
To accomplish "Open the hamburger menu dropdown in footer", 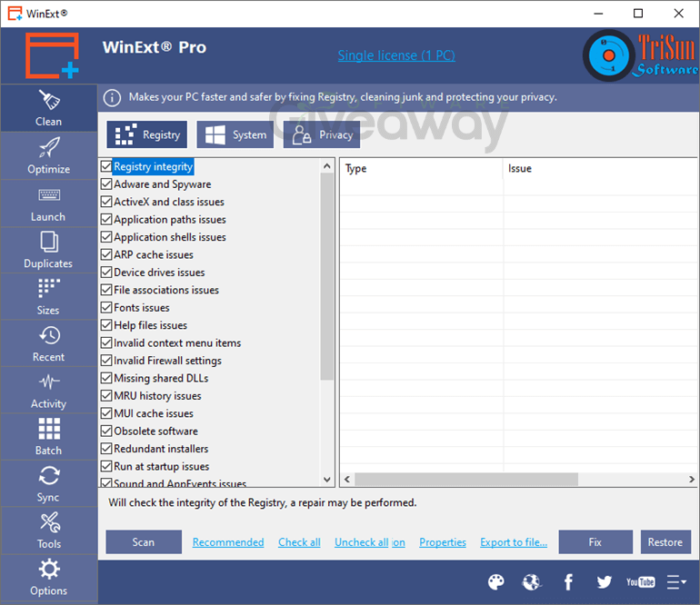I will (x=676, y=581).
